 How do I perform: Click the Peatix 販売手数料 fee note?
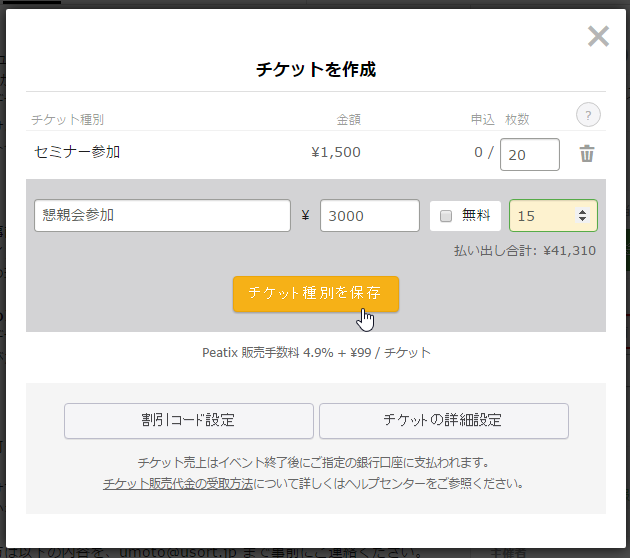[316, 352]
